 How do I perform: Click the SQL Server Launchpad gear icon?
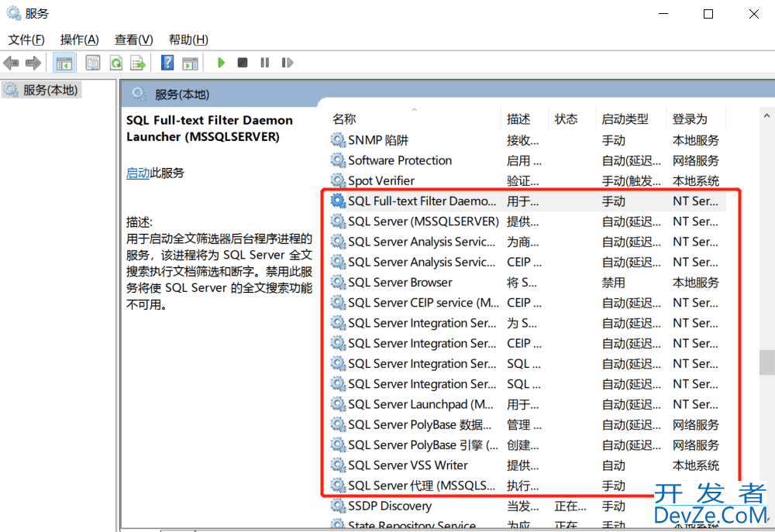coord(338,404)
